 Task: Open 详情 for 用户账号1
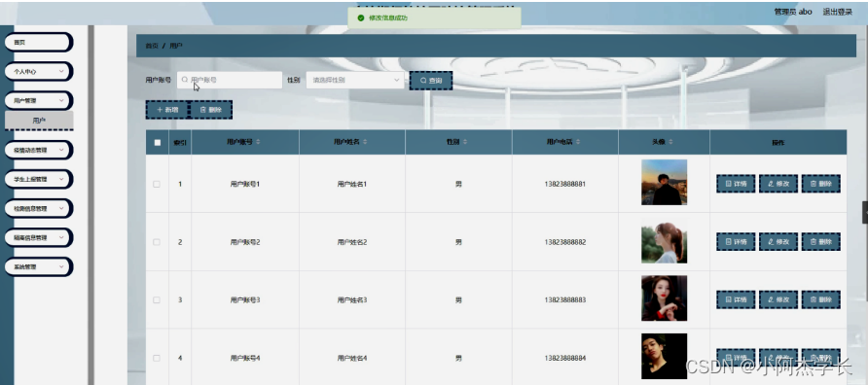pos(736,184)
